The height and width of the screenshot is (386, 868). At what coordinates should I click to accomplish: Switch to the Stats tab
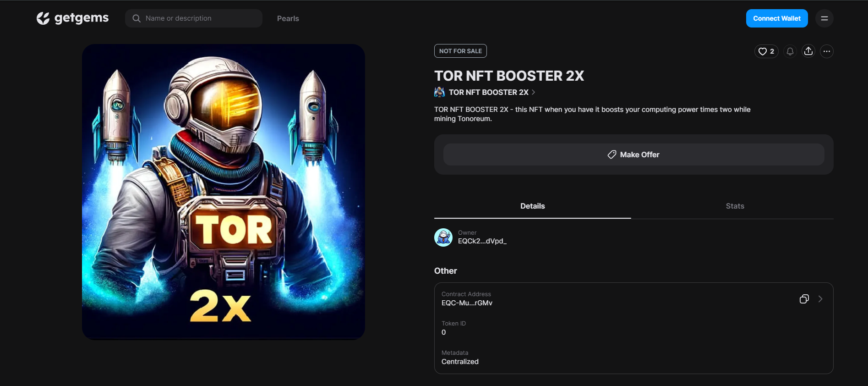[735, 206]
